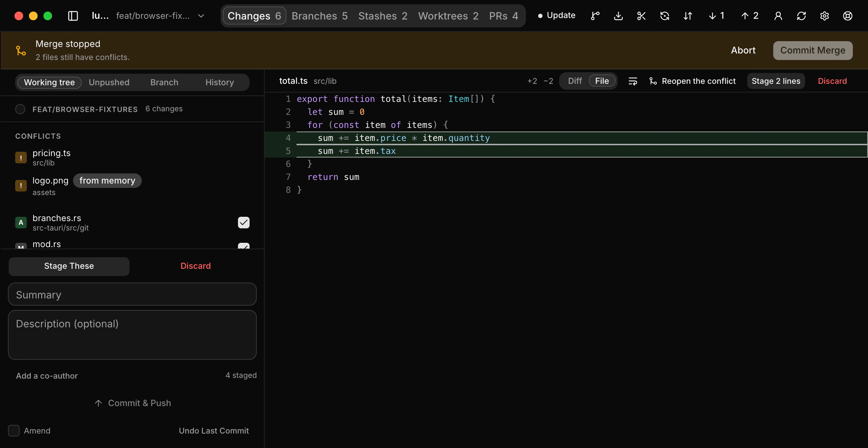Click Stage 2 lines

click(x=776, y=81)
